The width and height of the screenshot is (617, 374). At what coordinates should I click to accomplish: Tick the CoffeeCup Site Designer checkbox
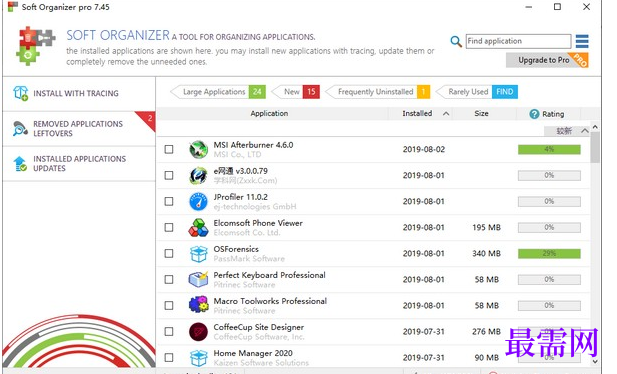[169, 331]
